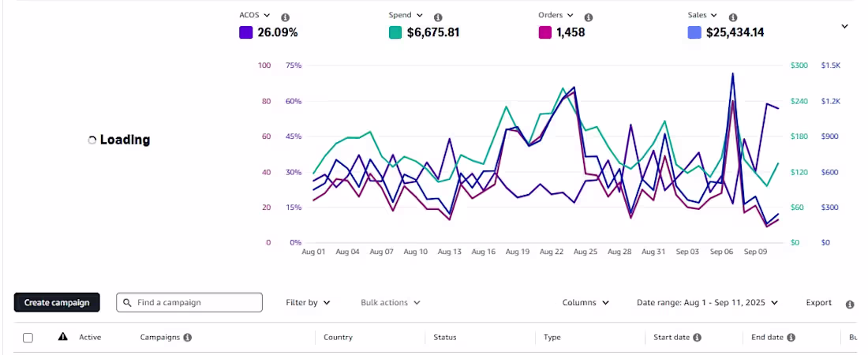Open the Spend metric dropdown
868x355 pixels.
(406, 16)
